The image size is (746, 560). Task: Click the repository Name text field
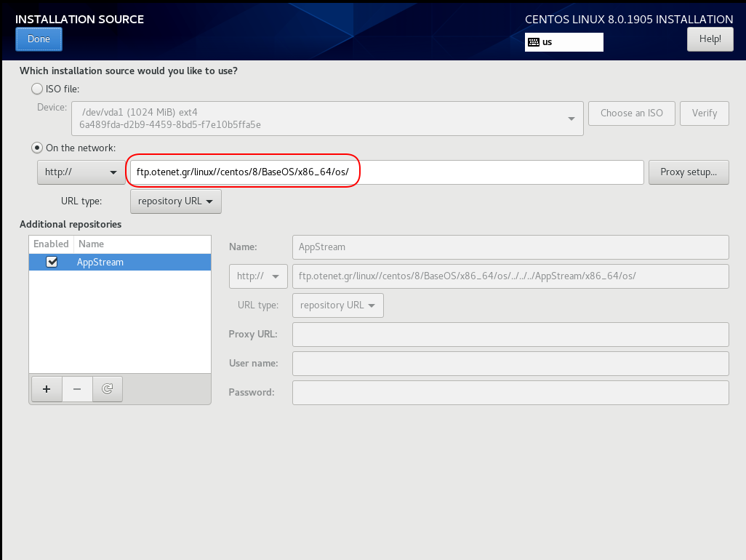pos(510,247)
